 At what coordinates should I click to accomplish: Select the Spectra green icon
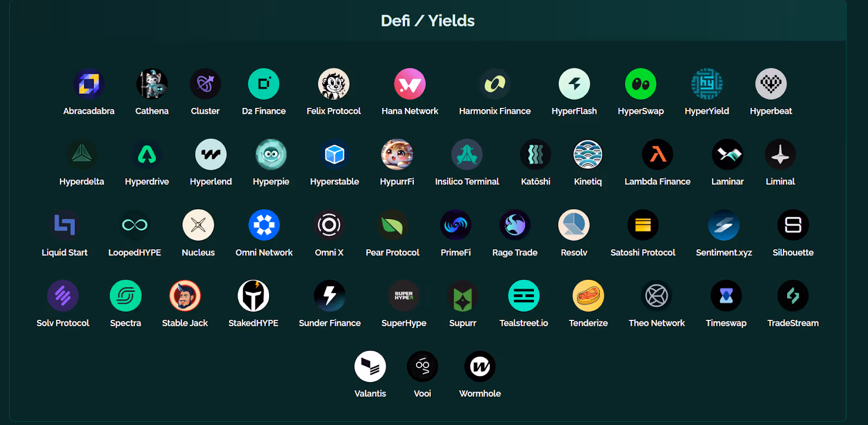[x=126, y=296]
